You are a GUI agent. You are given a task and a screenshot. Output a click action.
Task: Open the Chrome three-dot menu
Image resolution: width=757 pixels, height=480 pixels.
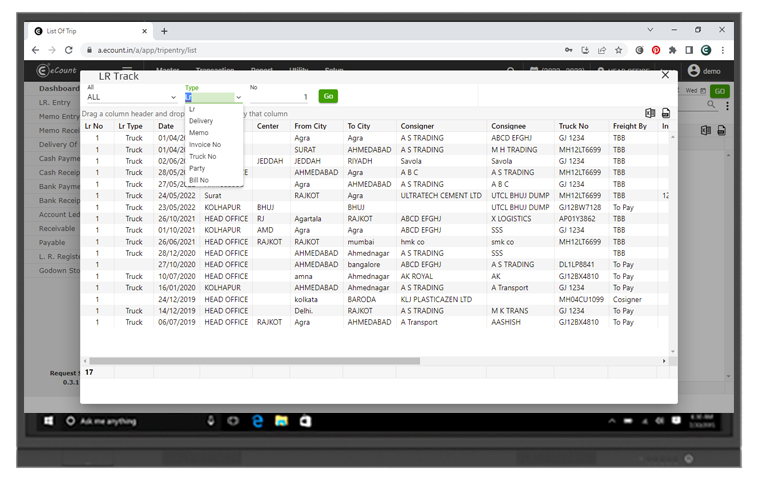pyautogui.click(x=722, y=50)
